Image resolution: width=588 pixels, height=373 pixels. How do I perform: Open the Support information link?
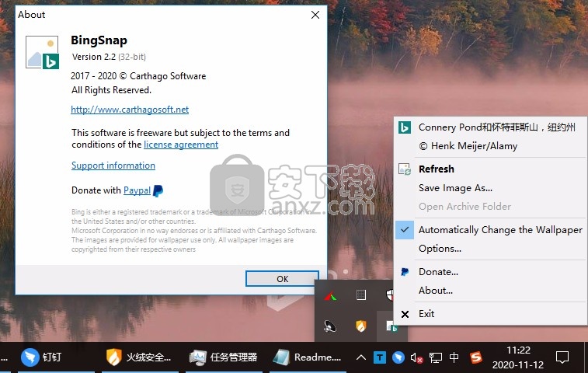click(113, 166)
